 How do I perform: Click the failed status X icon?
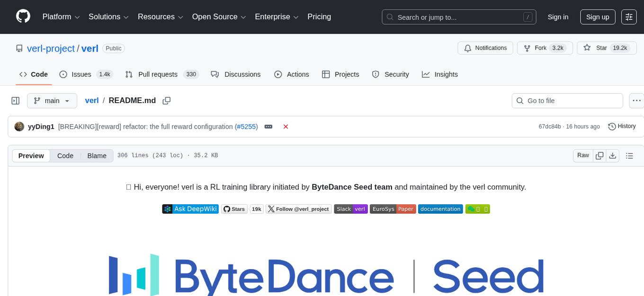pyautogui.click(x=286, y=127)
